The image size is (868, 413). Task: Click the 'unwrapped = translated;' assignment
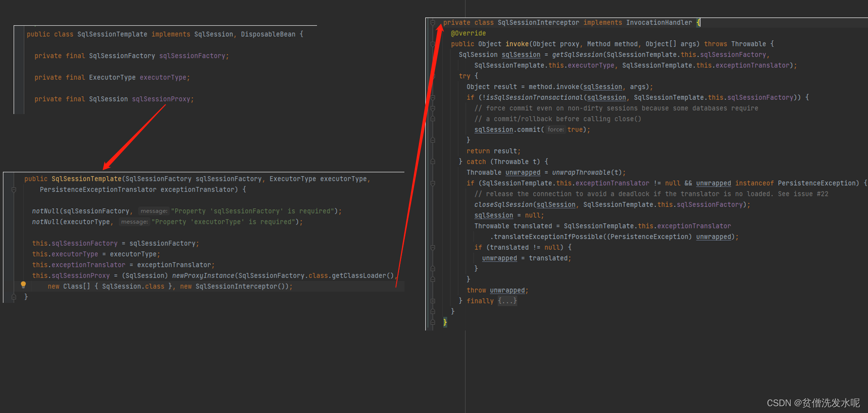pos(526,258)
